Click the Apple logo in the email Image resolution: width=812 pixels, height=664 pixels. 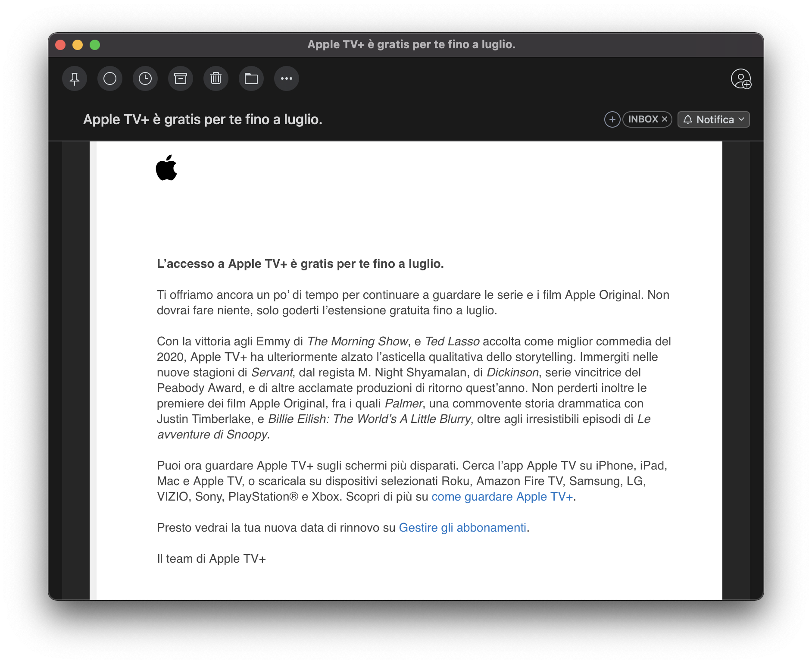(166, 167)
